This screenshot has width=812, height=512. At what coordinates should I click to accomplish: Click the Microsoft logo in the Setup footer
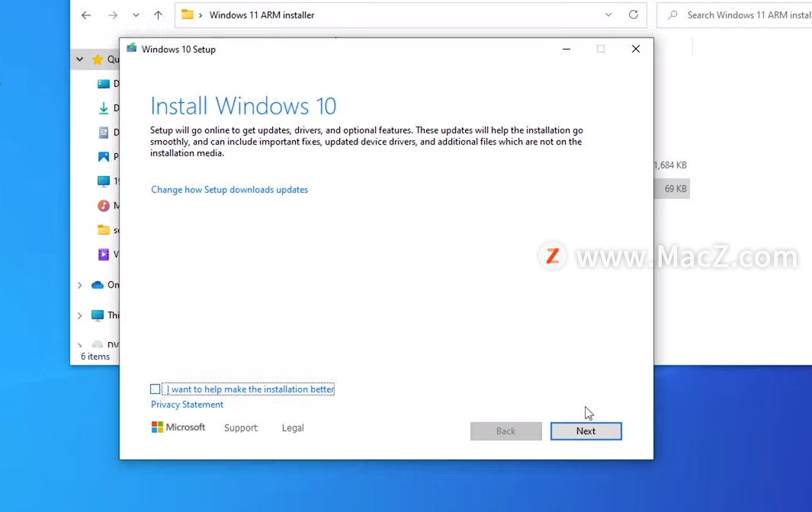coord(178,427)
